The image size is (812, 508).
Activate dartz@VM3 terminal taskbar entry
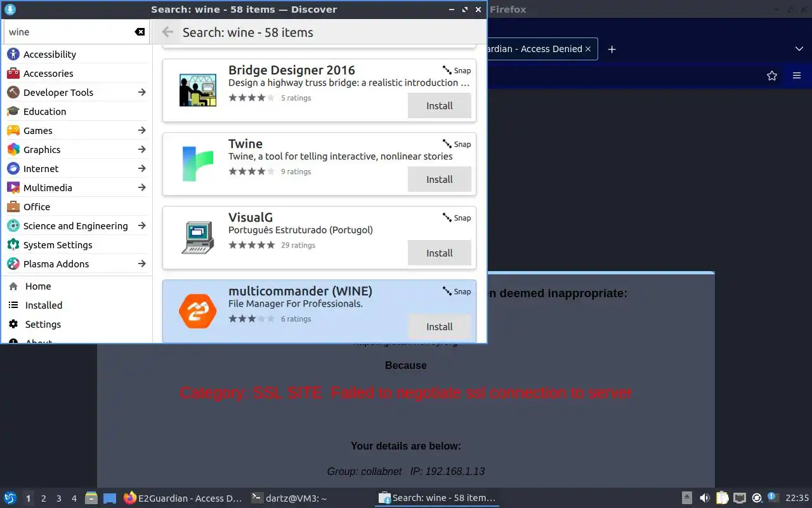309,498
